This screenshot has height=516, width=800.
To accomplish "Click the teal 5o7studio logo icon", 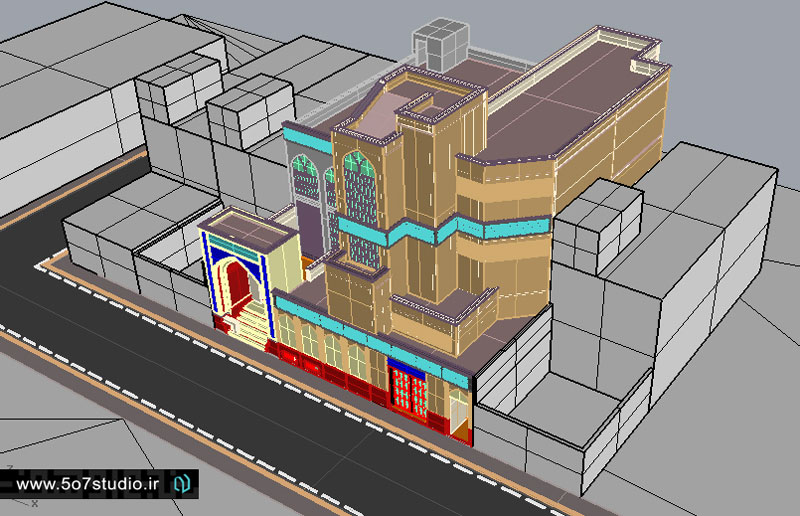I will point(182,484).
